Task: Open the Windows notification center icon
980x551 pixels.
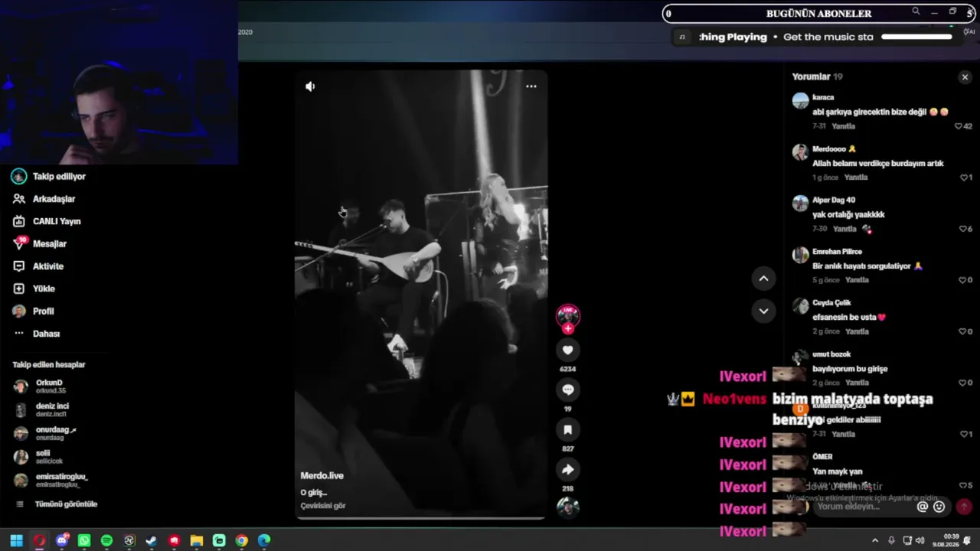Action: 967,541
